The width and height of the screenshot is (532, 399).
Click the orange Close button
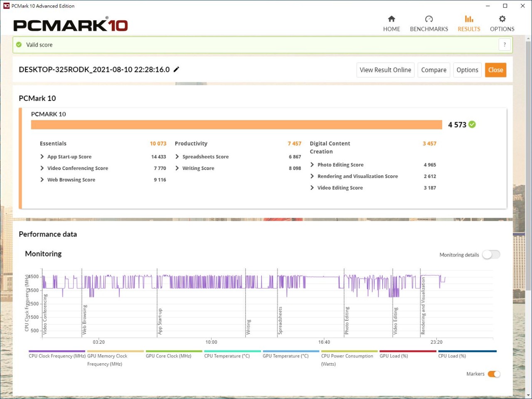(x=495, y=70)
